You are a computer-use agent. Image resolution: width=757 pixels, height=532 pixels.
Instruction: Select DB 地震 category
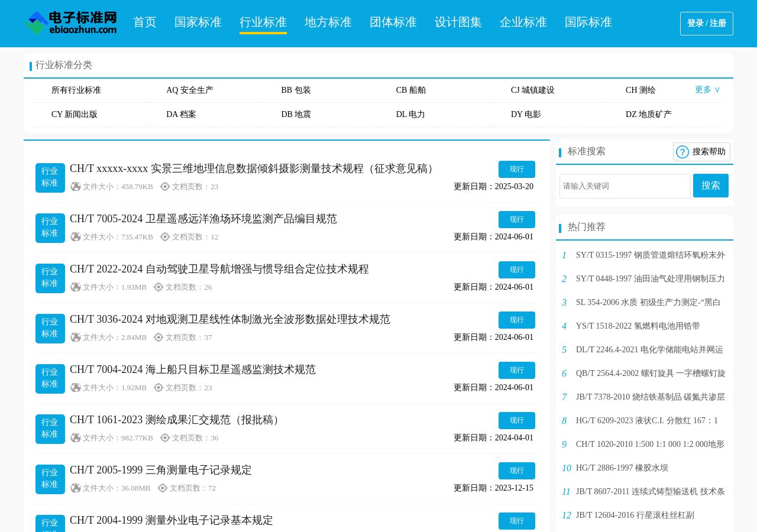296,115
